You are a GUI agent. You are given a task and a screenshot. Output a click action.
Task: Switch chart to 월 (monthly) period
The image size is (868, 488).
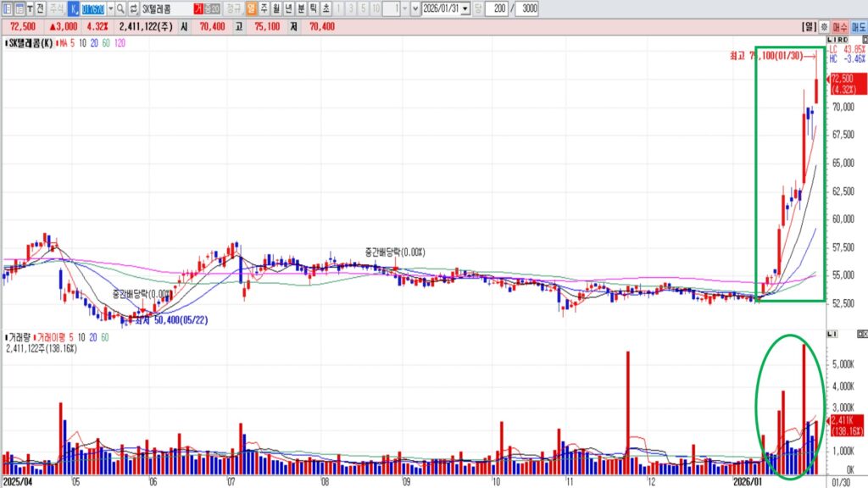276,8
